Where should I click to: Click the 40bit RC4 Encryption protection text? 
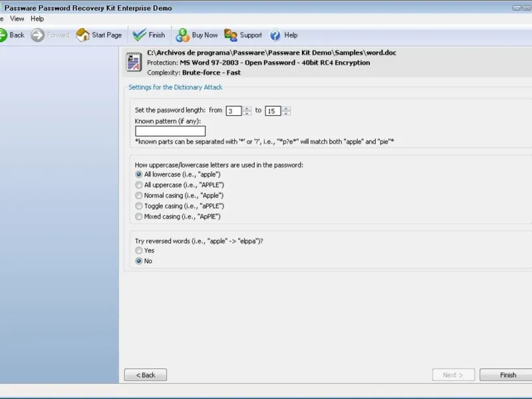336,63
